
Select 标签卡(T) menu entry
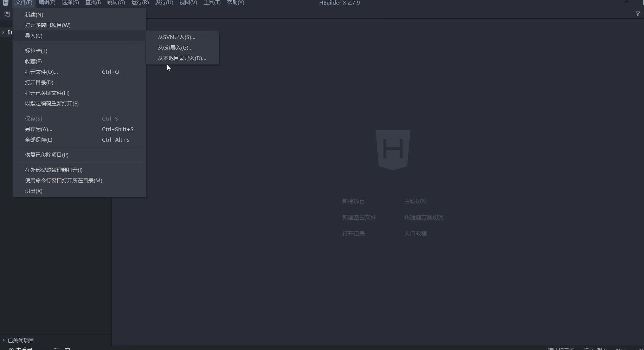79,51
